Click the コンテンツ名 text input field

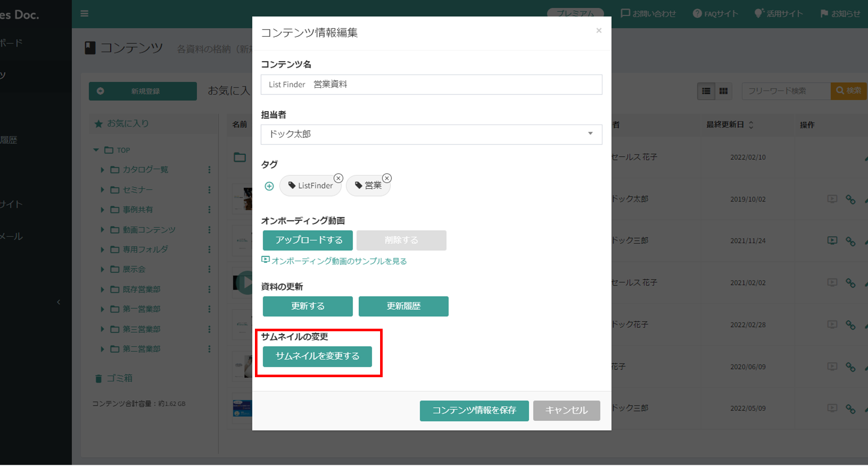click(x=431, y=84)
